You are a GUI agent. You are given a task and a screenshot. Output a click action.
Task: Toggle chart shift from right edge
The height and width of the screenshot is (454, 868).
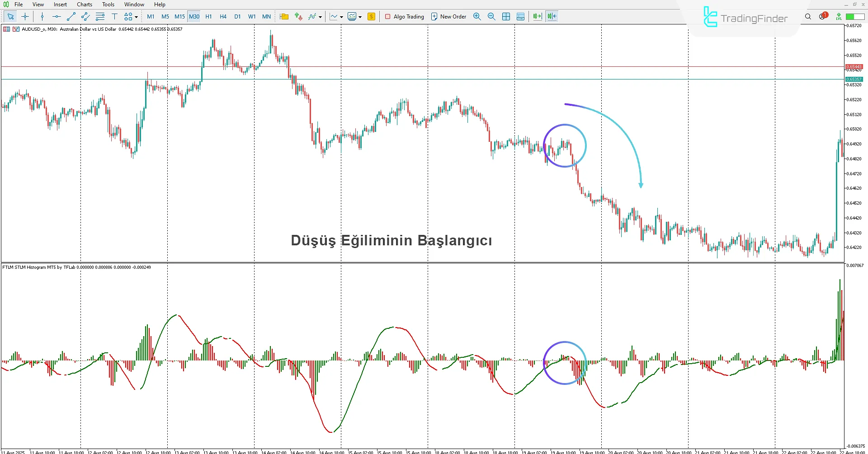(x=552, y=16)
